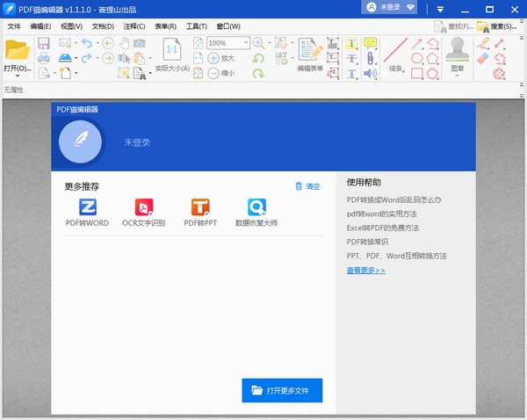
Task: Open the 工具(T) menu
Action: click(197, 26)
